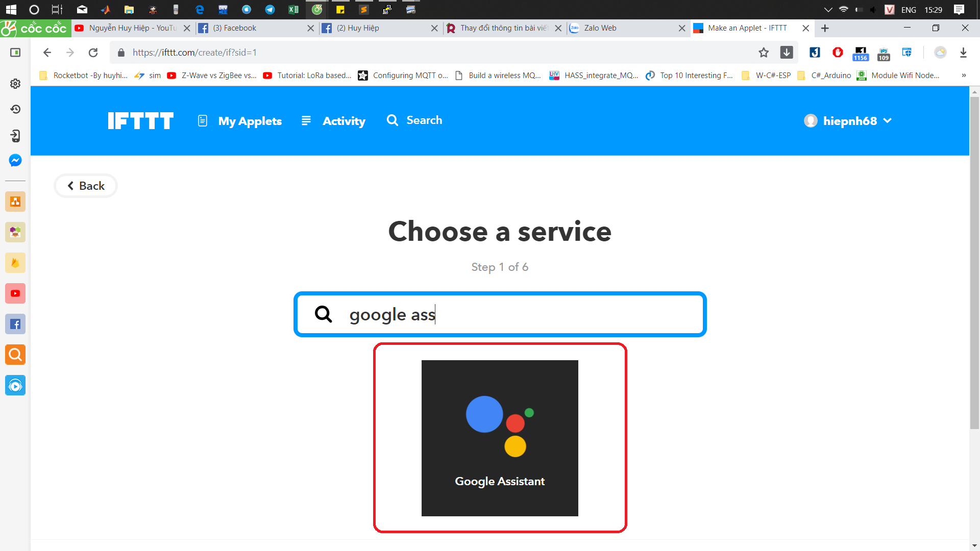The width and height of the screenshot is (980, 551).
Task: Bookmark this page with the star icon
Action: click(x=764, y=53)
